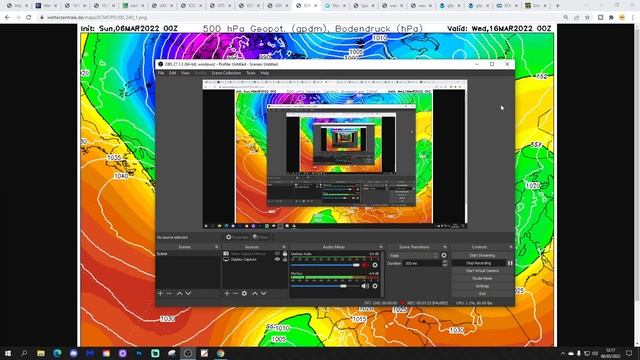
Task: Toggle visibility of Display Capture source
Action: pos(278,259)
